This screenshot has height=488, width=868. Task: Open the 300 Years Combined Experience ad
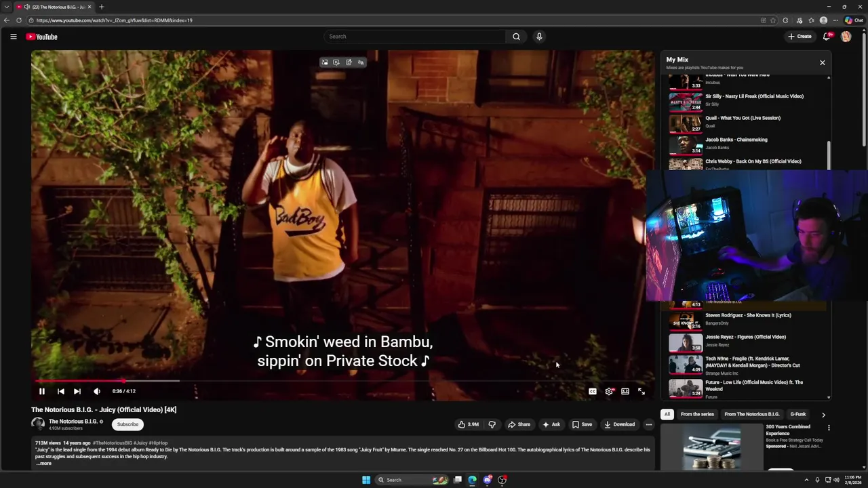coord(788,430)
